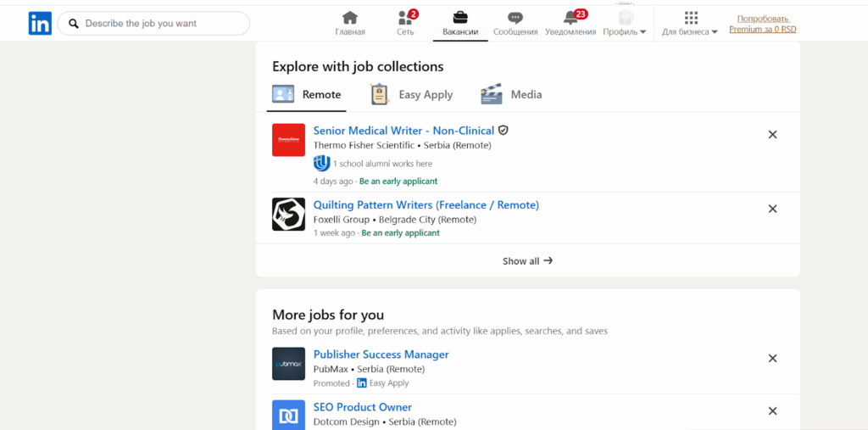Dismiss the Quilting Pattern Writers job
Image resolution: width=868 pixels, height=430 pixels.
click(772, 209)
